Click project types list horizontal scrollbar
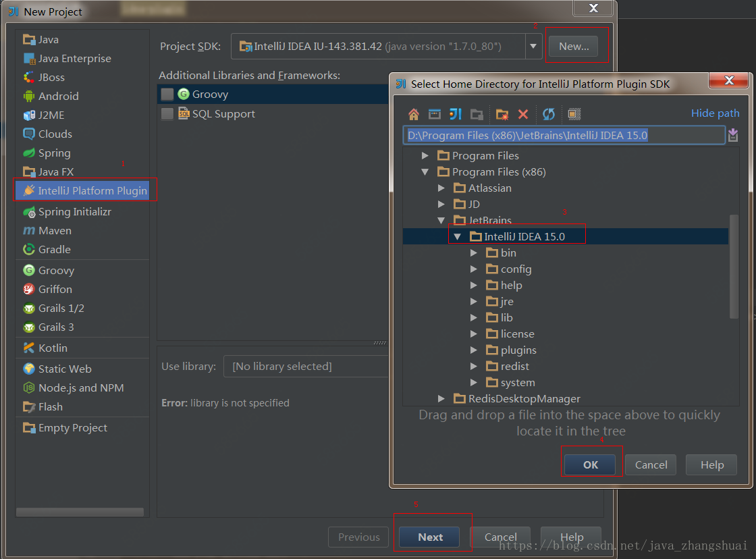Image resolution: width=756 pixels, height=559 pixels. [x=80, y=512]
